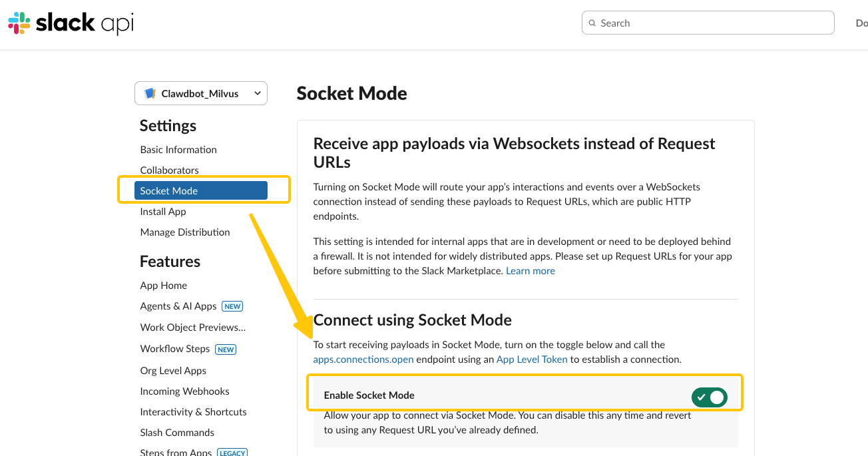Click the NEW badge beside Agents & AI Apps
Screen dimensions: 868x456
pyautogui.click(x=232, y=306)
